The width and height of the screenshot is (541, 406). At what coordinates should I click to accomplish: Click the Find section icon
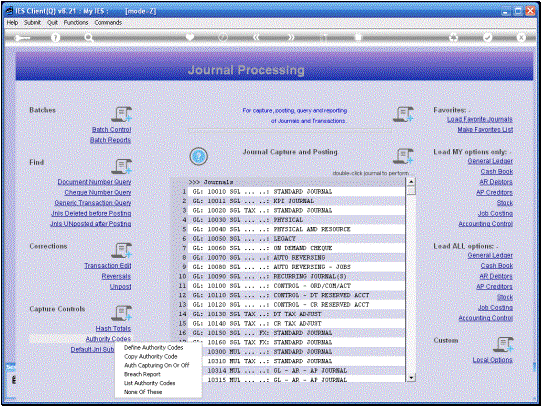click(x=121, y=166)
